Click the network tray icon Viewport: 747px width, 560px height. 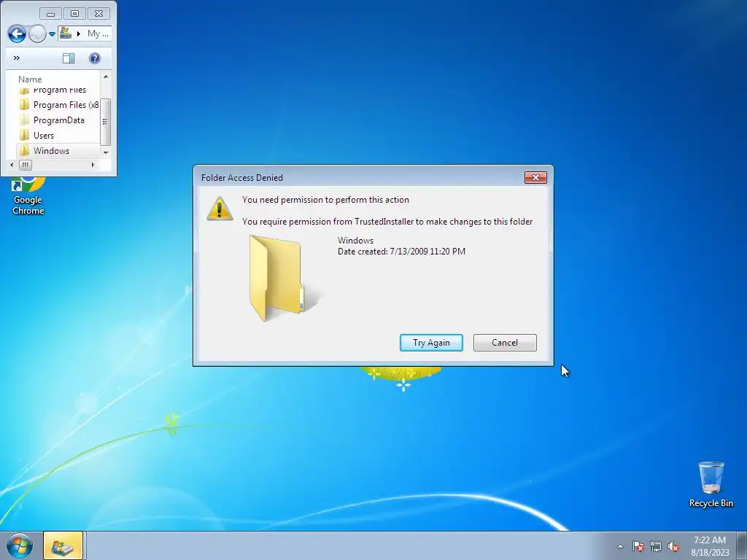(x=656, y=546)
